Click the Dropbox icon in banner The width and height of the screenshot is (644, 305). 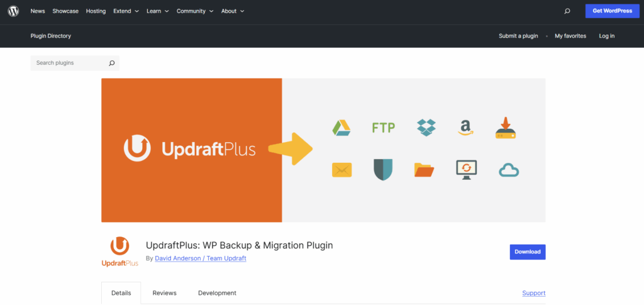[x=426, y=128]
